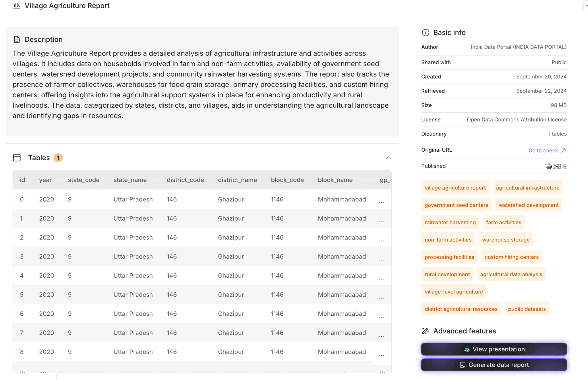This screenshot has height=380, width=588.
Task: Click the public datasets tag
Action: [527, 309]
